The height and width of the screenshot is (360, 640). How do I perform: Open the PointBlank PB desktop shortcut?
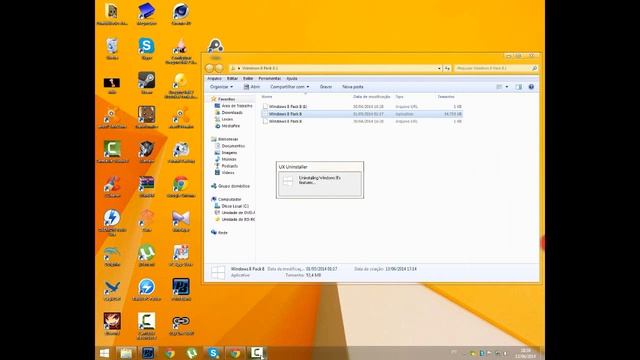point(181,289)
